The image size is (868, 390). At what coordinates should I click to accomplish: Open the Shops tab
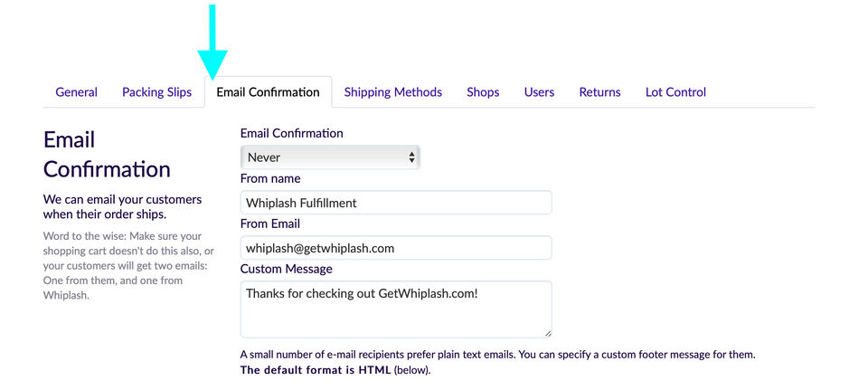click(x=483, y=92)
